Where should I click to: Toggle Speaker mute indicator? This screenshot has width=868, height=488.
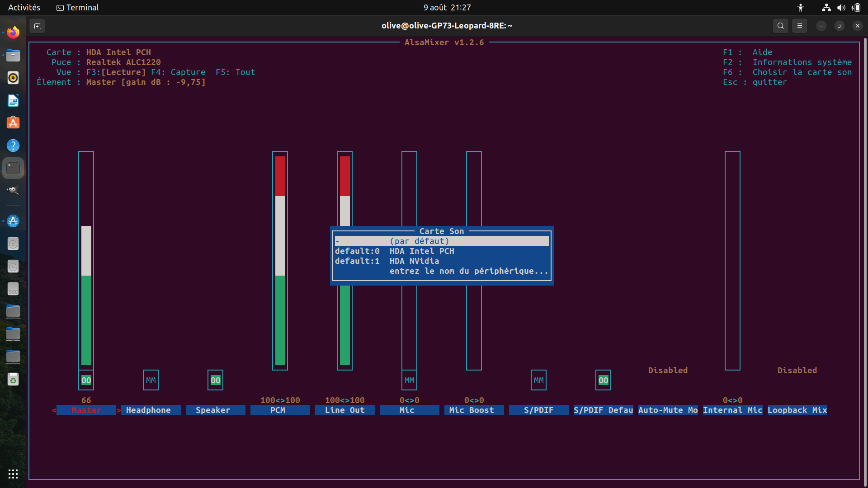pos(215,380)
